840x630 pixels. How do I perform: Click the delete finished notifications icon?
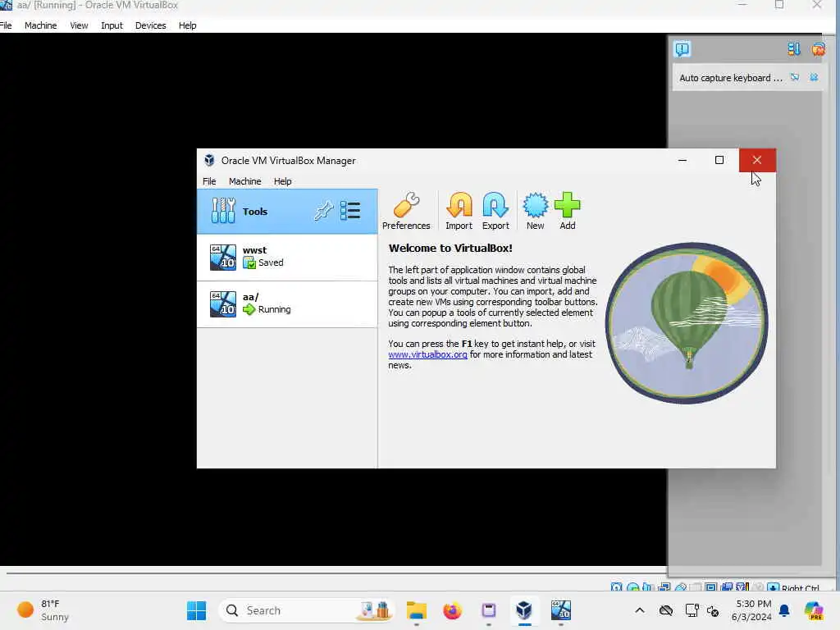[x=818, y=49]
